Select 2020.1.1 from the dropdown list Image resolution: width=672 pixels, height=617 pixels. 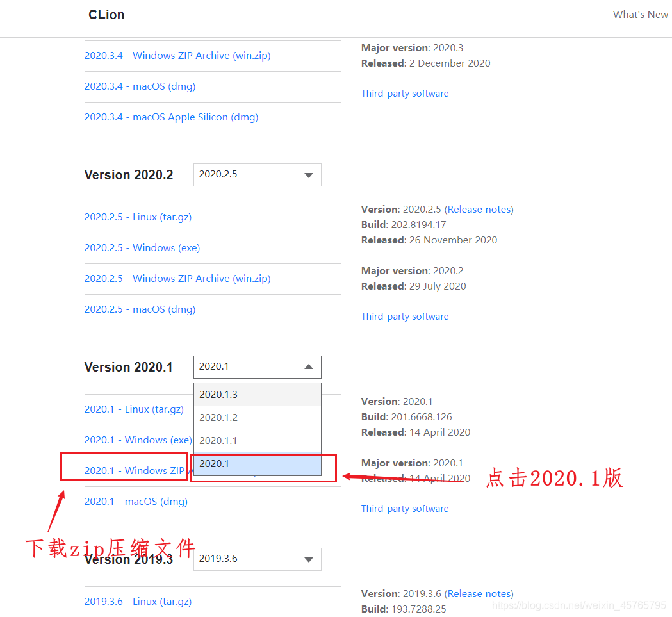(257, 441)
